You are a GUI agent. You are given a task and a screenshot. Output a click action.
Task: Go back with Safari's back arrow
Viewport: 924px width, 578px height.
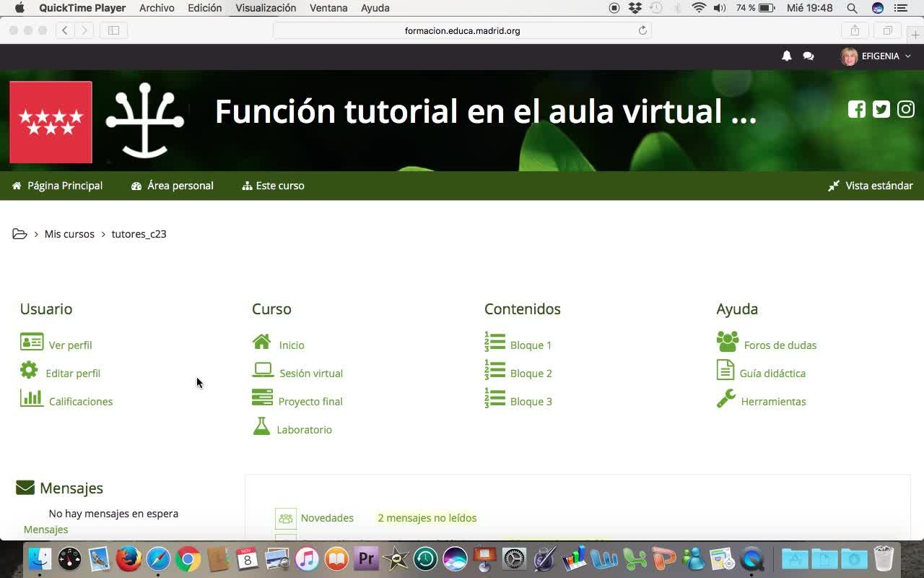65,30
